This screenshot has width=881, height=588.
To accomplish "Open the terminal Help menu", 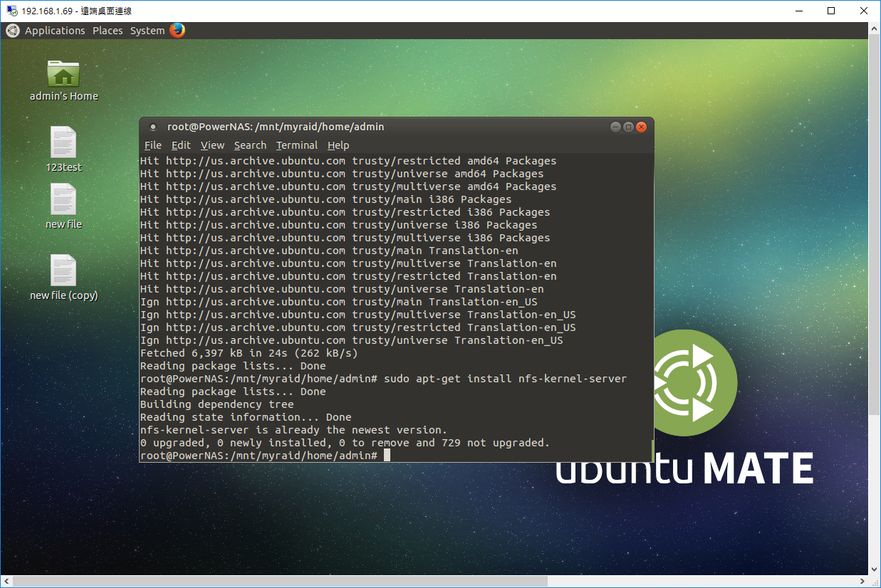I will (338, 145).
